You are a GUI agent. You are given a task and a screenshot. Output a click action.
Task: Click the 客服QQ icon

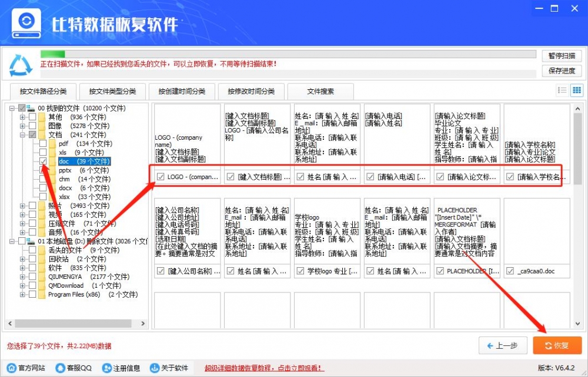pos(60,368)
